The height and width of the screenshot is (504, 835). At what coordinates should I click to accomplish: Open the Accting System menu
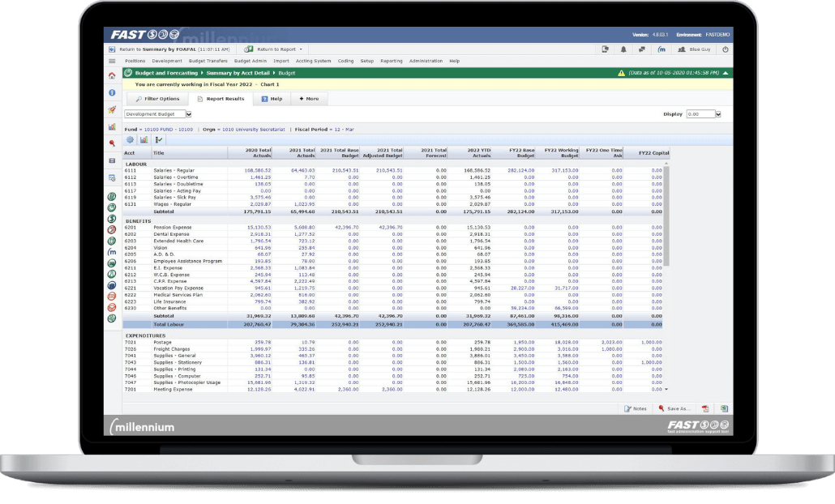[313, 62]
